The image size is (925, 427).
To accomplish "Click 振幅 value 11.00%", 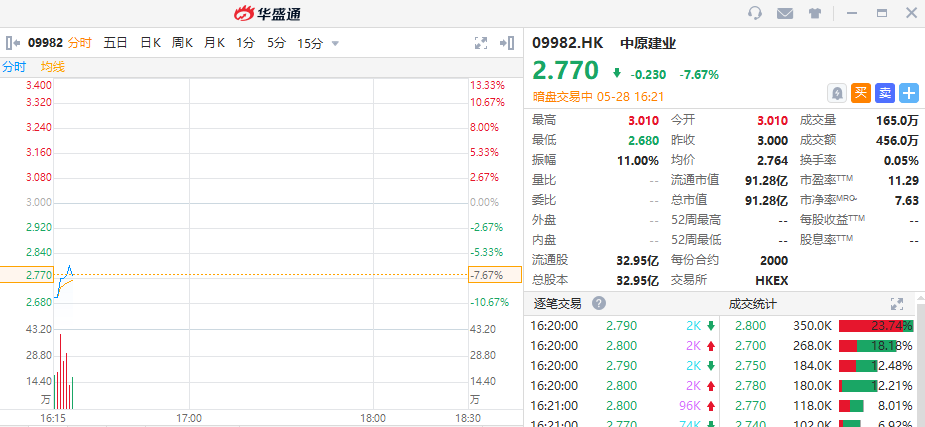I will click(x=639, y=160).
